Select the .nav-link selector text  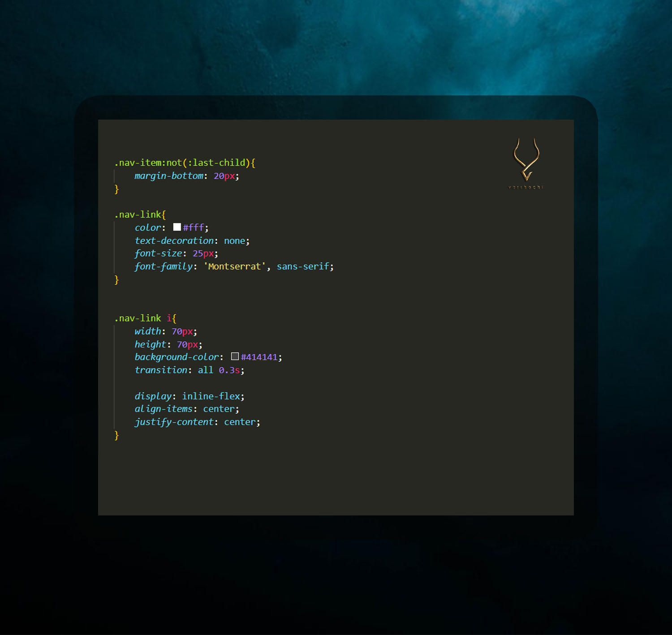(137, 214)
